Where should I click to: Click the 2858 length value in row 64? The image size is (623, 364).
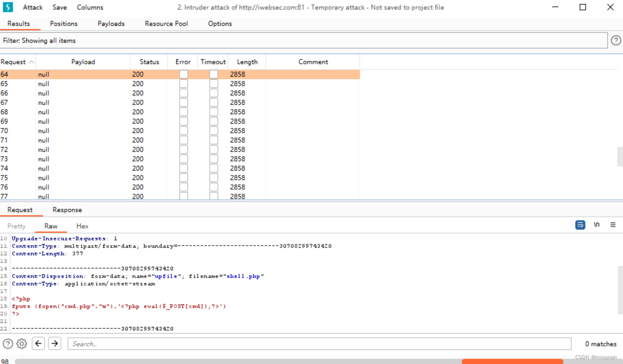(x=238, y=74)
